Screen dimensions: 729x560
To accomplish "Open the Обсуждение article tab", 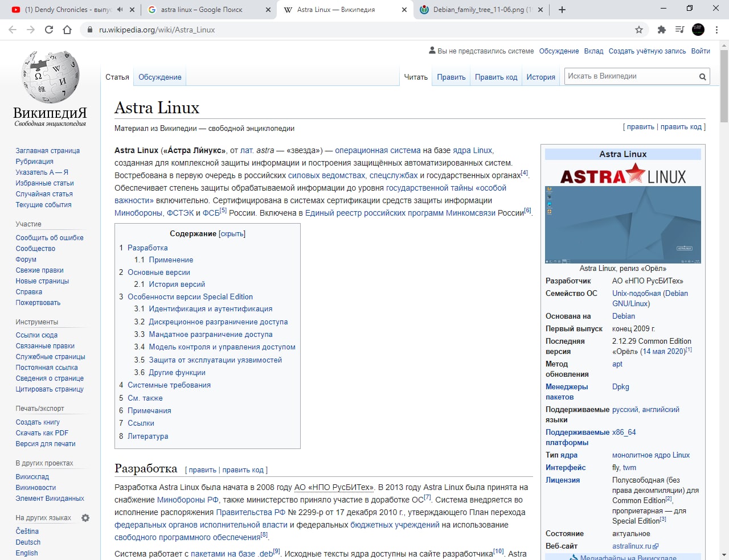I will [x=160, y=77].
